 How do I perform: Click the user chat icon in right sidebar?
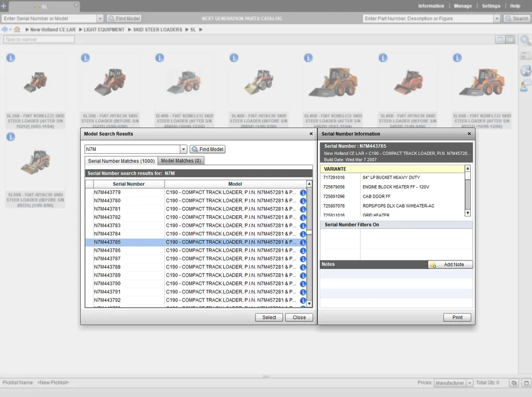point(525,85)
